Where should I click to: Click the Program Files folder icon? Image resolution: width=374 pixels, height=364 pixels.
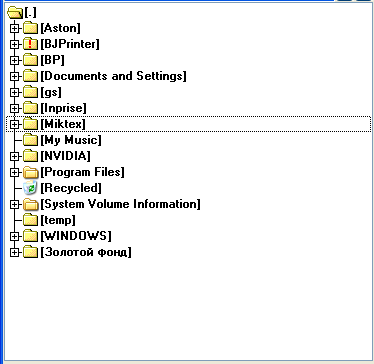click(x=31, y=172)
